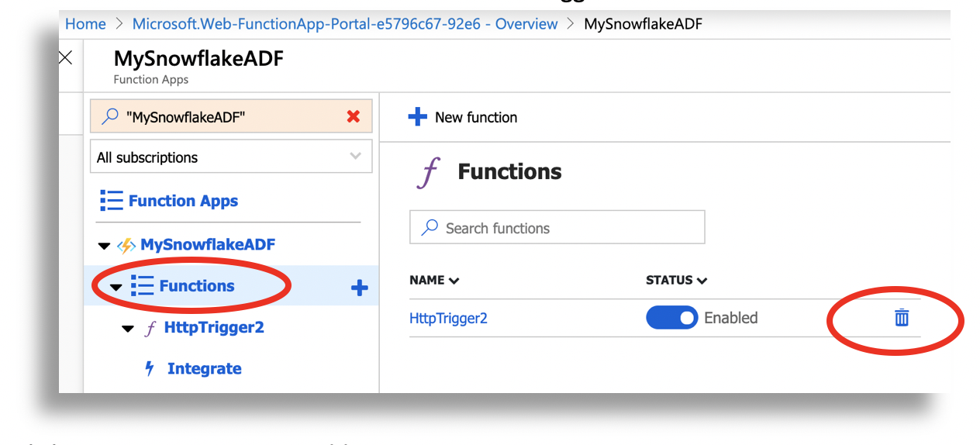
Task: Click the Integrate lightning icon
Action: (150, 368)
